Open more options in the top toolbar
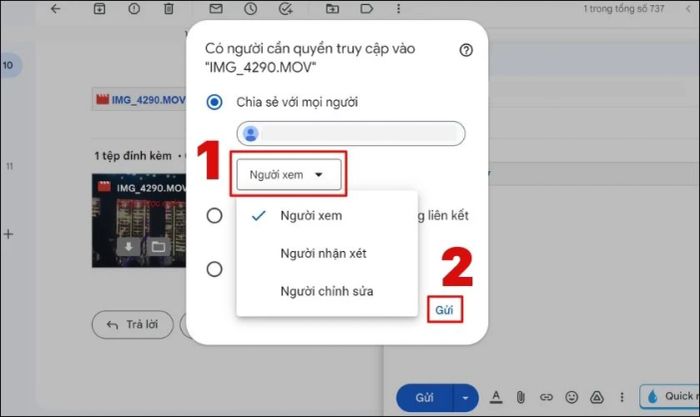The height and width of the screenshot is (417, 700). pyautogui.click(x=398, y=8)
